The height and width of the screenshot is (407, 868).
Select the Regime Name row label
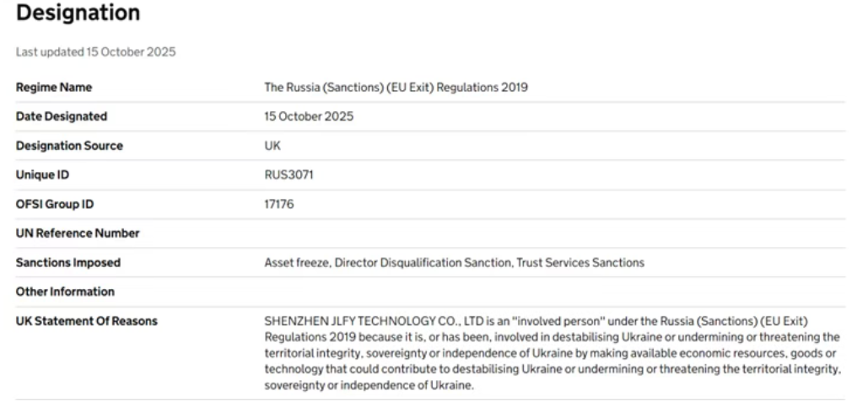pyautogui.click(x=54, y=88)
